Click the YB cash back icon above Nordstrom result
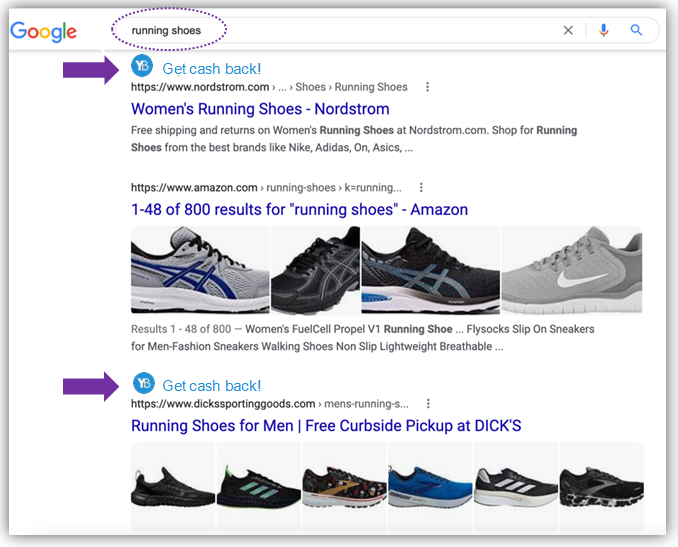The height and width of the screenshot is (547, 678). (142, 66)
